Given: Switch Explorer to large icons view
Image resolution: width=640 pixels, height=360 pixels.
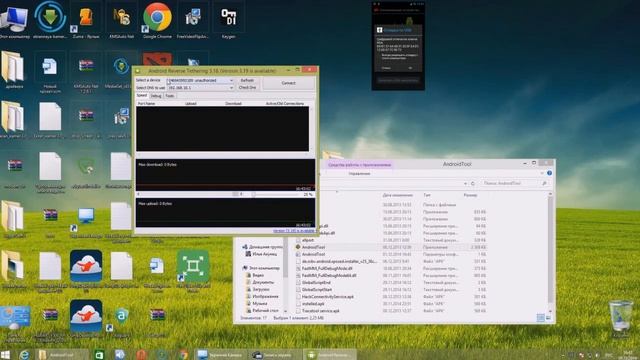Looking at the screenshot, I should (x=548, y=318).
